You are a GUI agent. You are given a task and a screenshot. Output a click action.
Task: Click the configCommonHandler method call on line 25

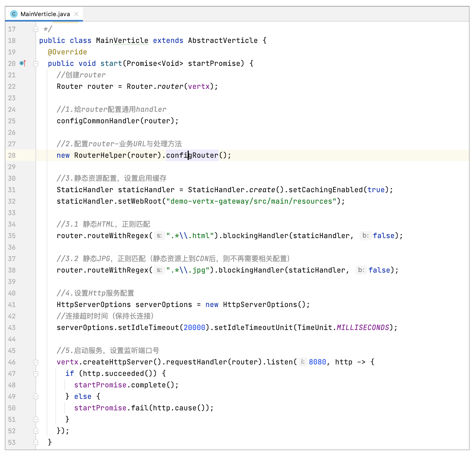point(98,121)
